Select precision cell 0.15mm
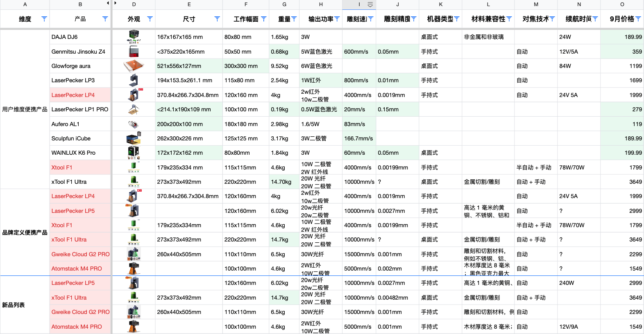The height and width of the screenshot is (334, 644). 397,109
